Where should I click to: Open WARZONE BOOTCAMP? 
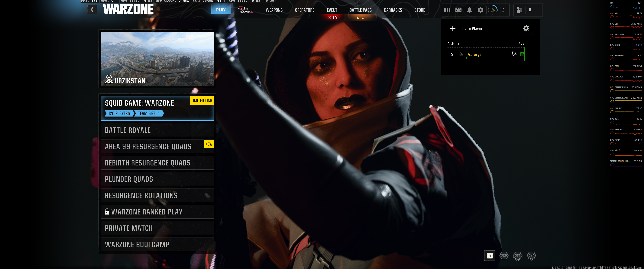pos(157,244)
